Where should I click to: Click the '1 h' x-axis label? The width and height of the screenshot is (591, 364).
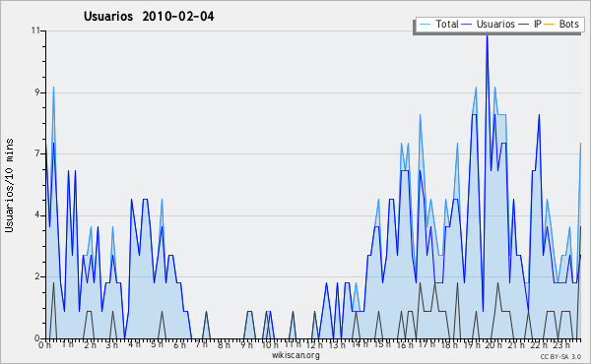(67, 344)
